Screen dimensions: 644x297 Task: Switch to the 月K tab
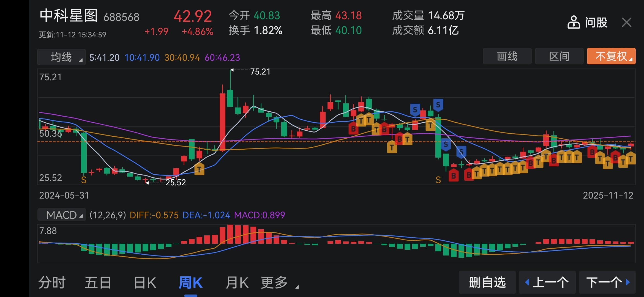pyautogui.click(x=237, y=283)
